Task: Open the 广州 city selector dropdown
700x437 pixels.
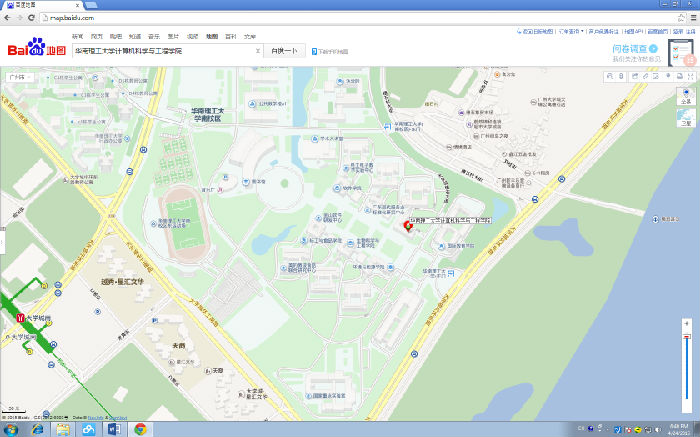Action: click(19, 76)
